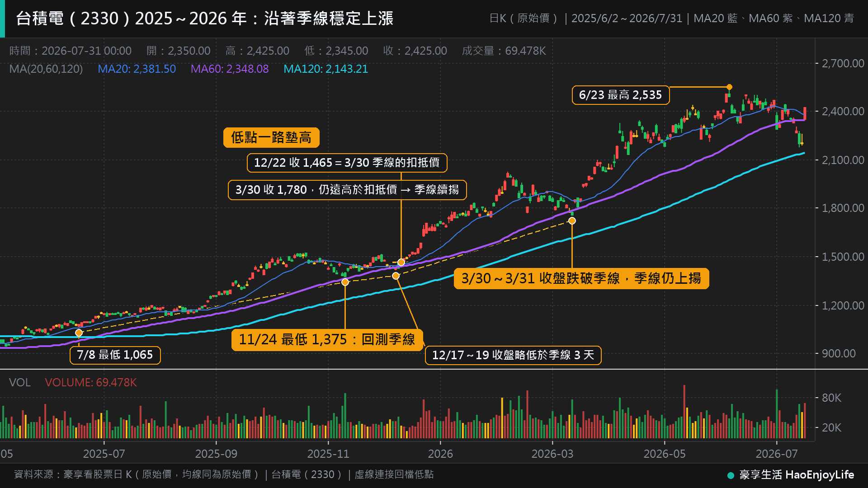Click the 低：2,345.00 low price value
The height and width of the screenshot is (488, 868).
pyautogui.click(x=336, y=51)
